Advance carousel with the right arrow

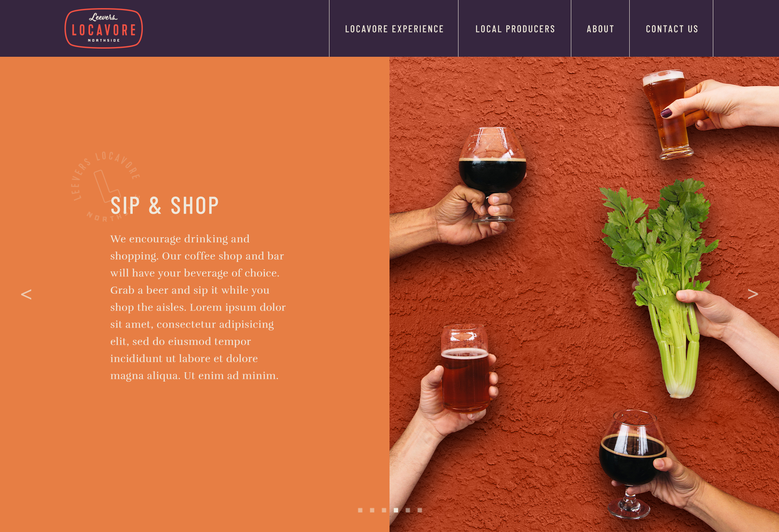coord(753,294)
